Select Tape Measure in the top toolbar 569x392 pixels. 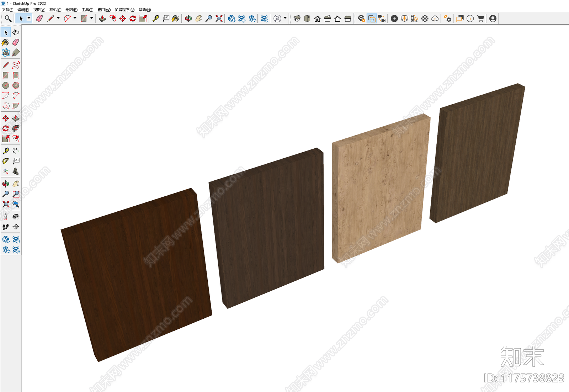pos(156,18)
